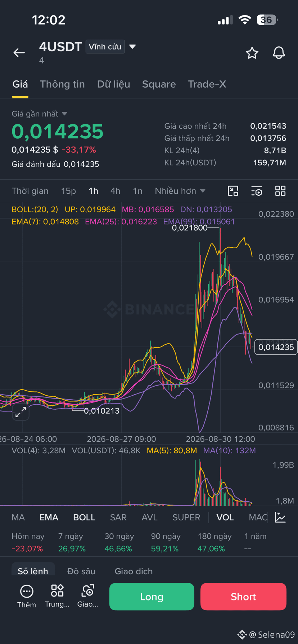This screenshot has height=644, width=298.
Task: Tap the KL 24h(USDT) 159,71M value
Action: tap(270, 163)
